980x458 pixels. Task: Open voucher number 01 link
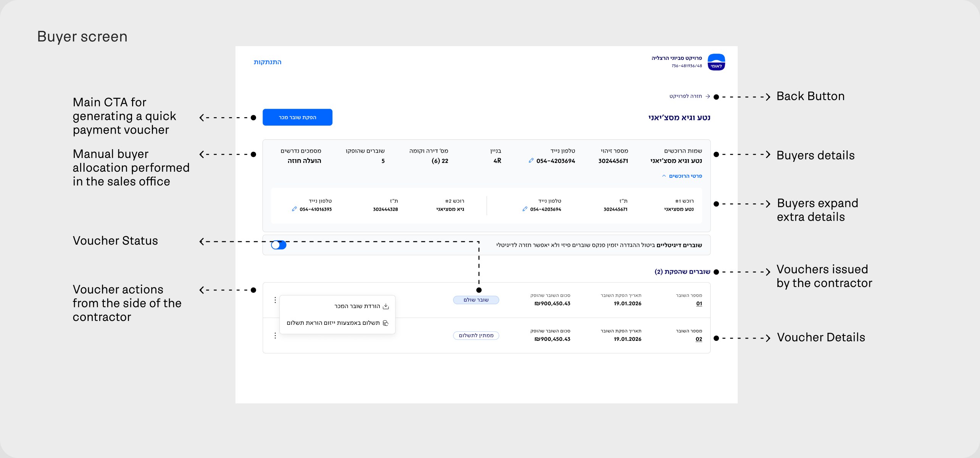[699, 304]
